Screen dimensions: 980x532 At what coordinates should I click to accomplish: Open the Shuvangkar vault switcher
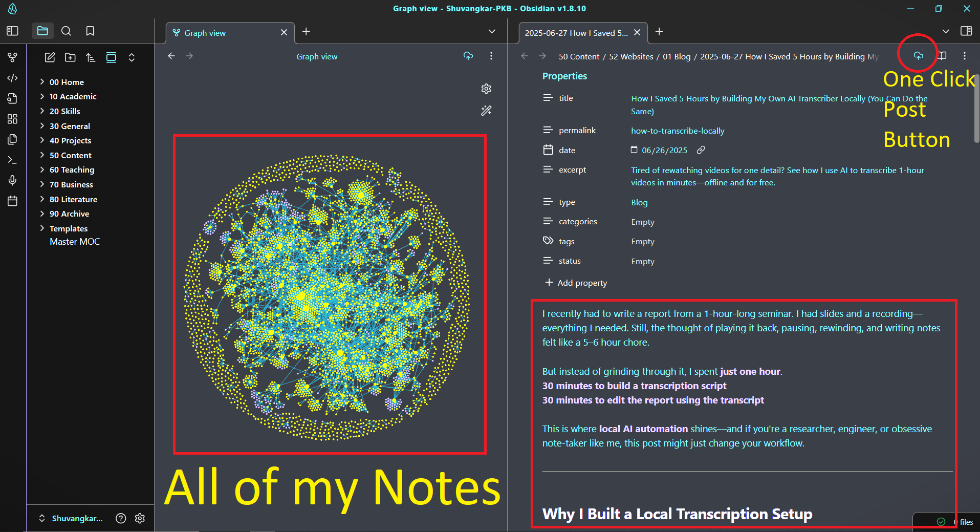click(x=72, y=518)
